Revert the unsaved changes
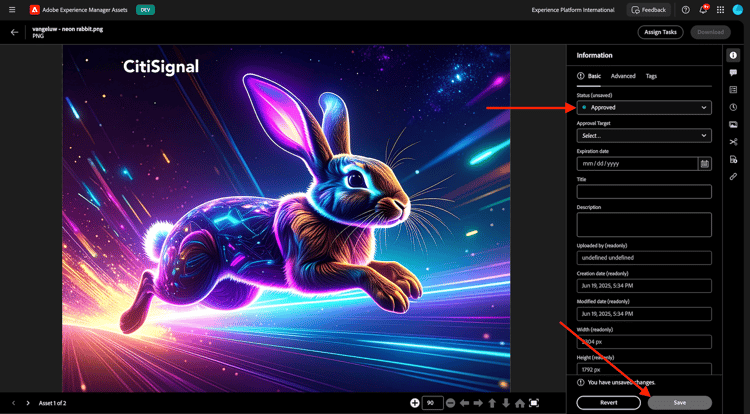This screenshot has width=750, height=414. (609, 402)
